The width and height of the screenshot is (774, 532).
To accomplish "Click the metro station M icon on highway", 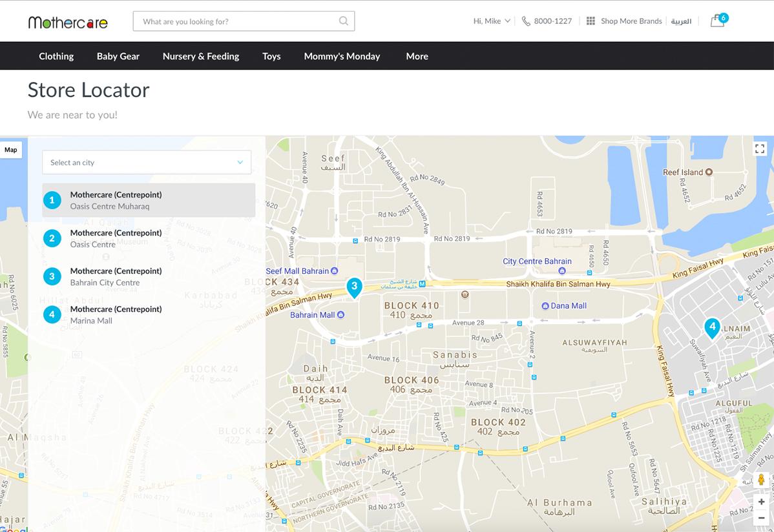I will pyautogui.click(x=422, y=284).
